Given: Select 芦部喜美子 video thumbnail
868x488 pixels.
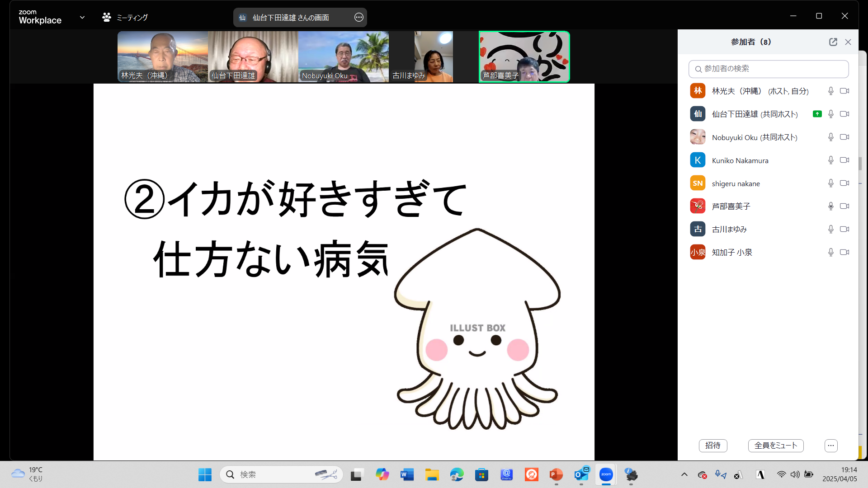Looking at the screenshot, I should pyautogui.click(x=524, y=56).
